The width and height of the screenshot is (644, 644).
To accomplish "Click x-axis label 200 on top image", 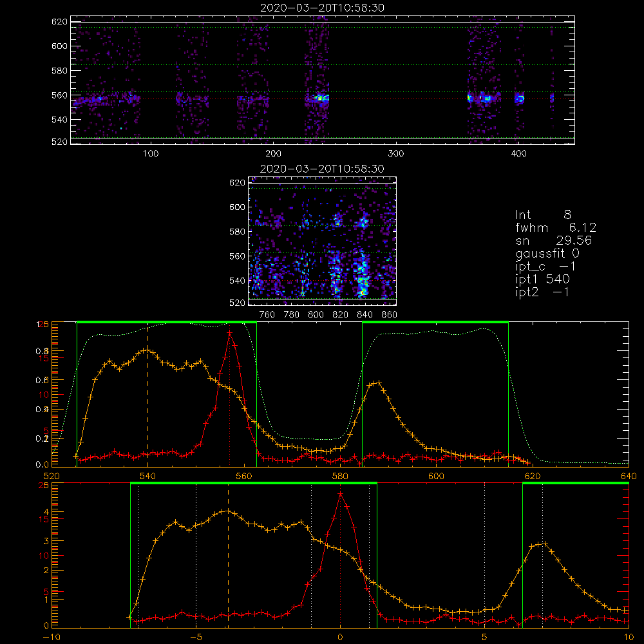I will tap(273, 154).
